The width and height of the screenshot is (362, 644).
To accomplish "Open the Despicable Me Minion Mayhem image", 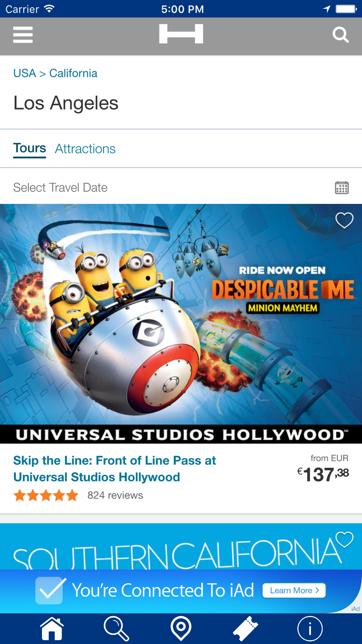I will [181, 323].
